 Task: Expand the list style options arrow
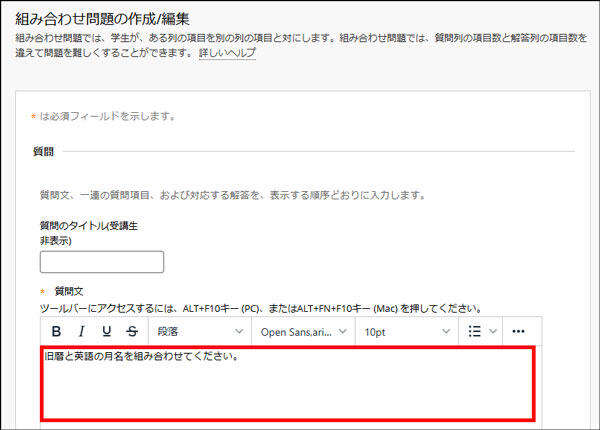point(493,331)
